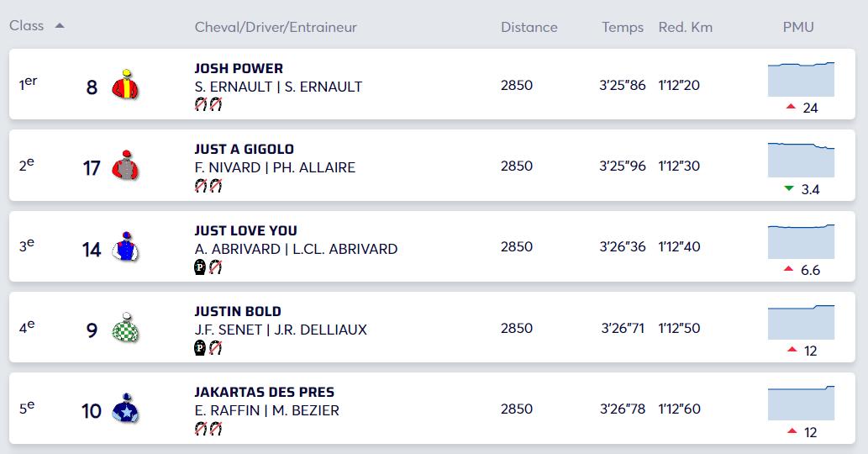Viewport: 868px width, 454px height.
Task: Open the JUST A GIGOLO horse link
Action: pos(245,150)
